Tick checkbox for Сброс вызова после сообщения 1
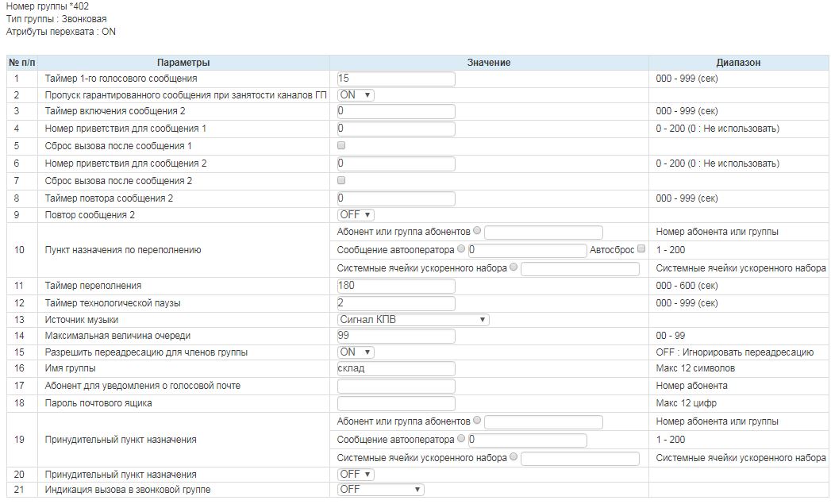Image resolution: width=831 pixels, height=504 pixels. tap(341, 146)
